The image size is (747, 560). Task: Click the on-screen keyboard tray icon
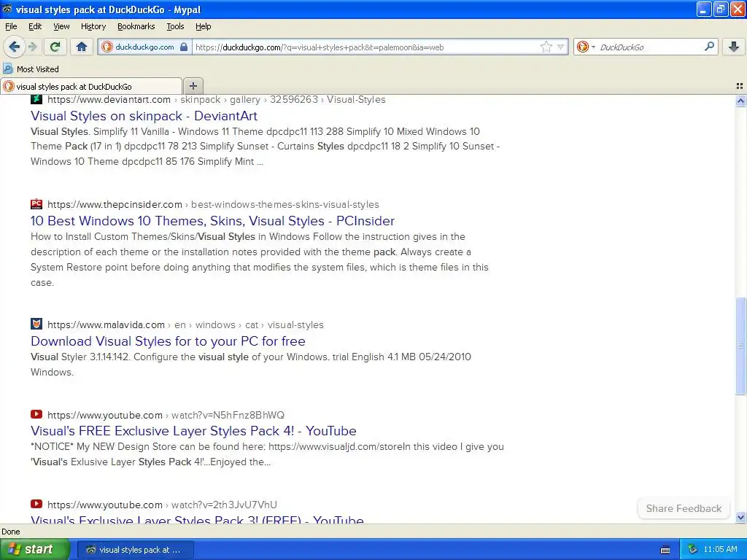coord(665,550)
